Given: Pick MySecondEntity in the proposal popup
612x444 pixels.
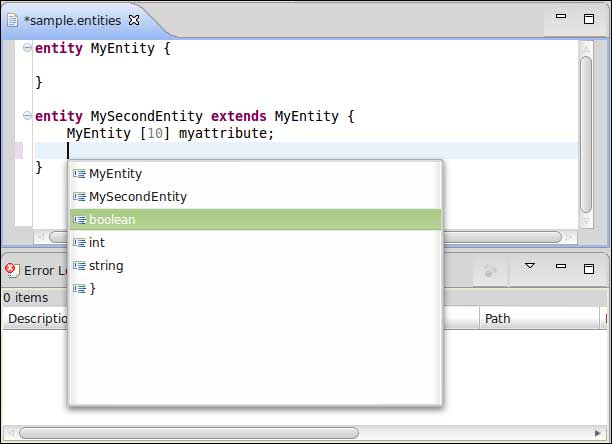Looking at the screenshot, I should [137, 197].
